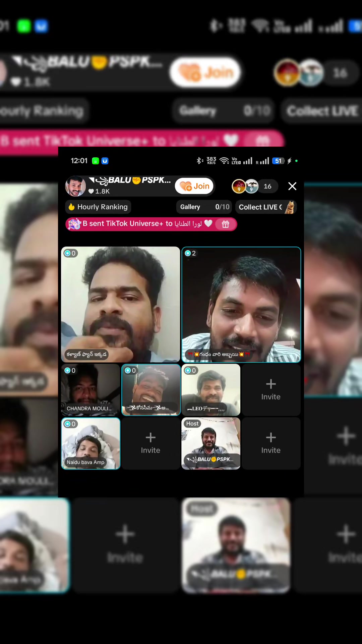Tap the TikTok Universe gift badge icon
Viewport: 362px width, 644px height.
74,224
